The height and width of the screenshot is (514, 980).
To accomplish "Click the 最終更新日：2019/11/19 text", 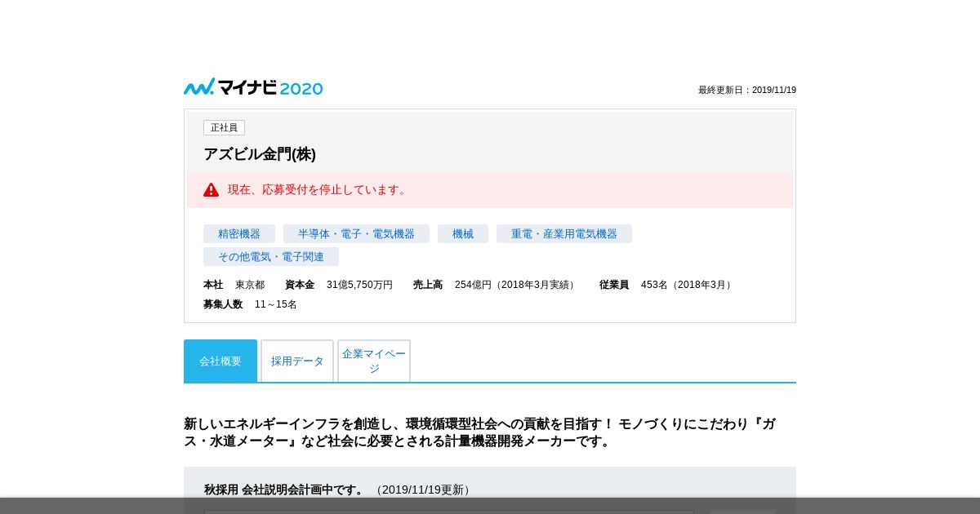I will tap(747, 91).
